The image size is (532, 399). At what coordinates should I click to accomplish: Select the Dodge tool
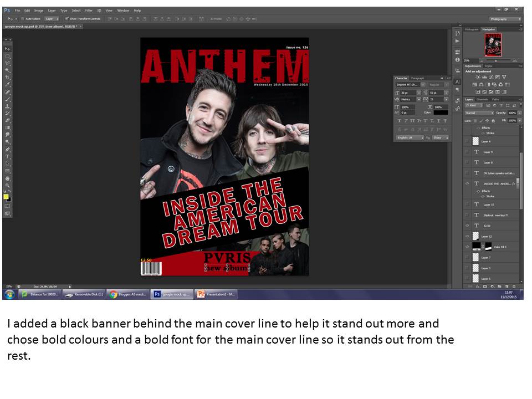coord(7,142)
